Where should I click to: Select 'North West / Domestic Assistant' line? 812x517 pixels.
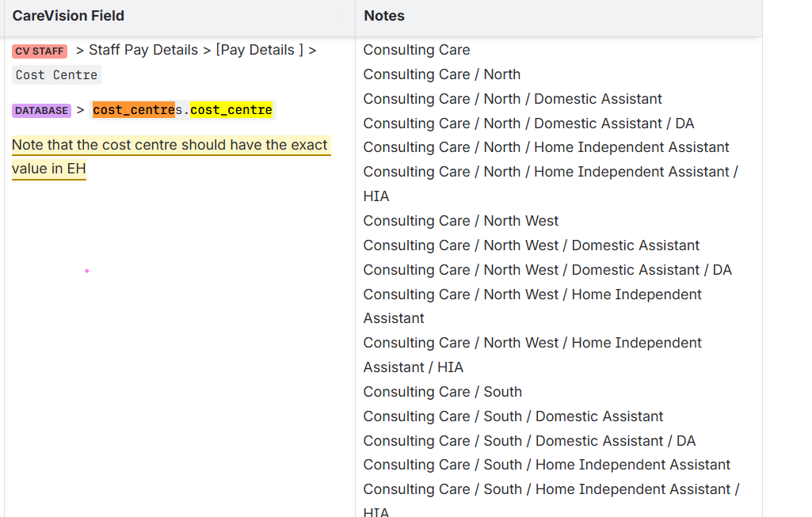pyautogui.click(x=532, y=245)
